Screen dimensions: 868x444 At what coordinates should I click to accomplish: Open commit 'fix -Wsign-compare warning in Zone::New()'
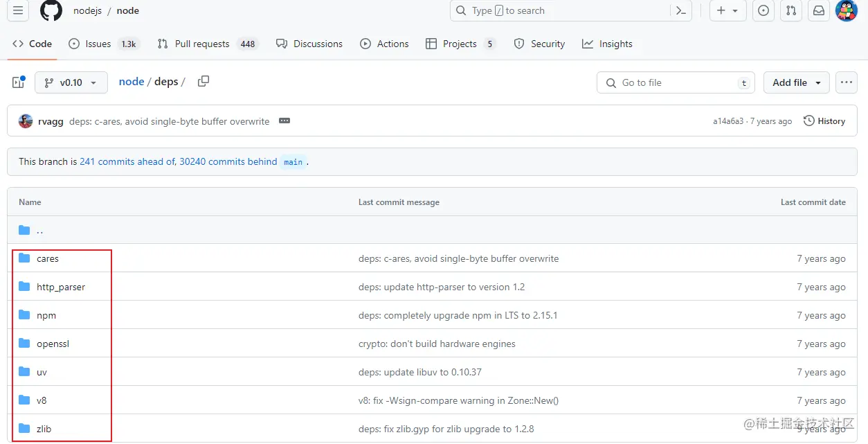coord(459,400)
